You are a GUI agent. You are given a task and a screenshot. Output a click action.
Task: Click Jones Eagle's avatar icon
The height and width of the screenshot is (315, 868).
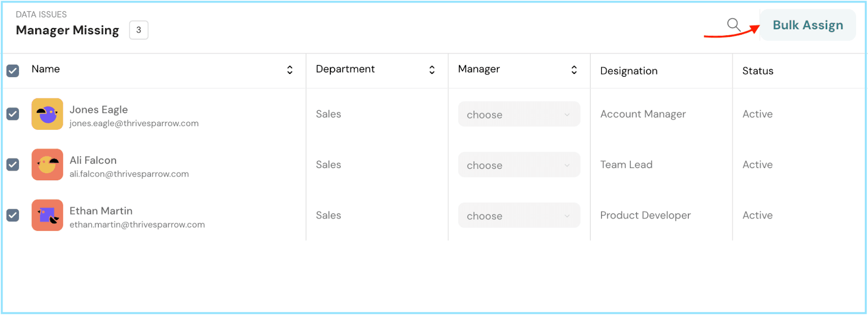coord(47,114)
